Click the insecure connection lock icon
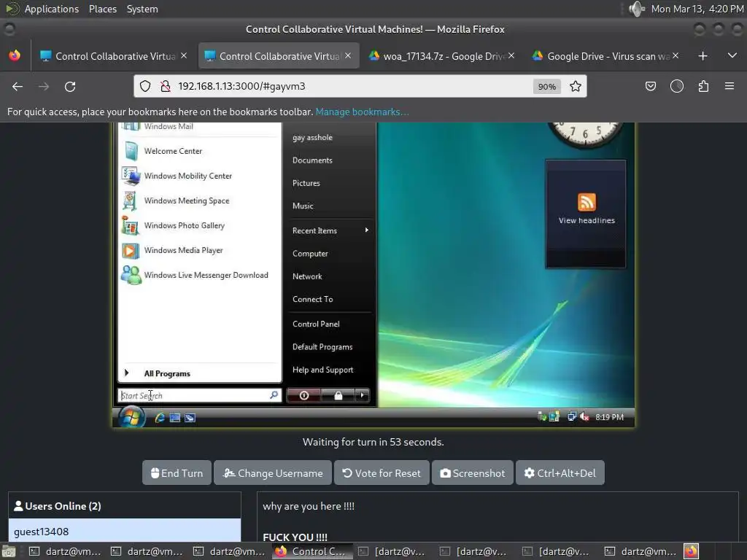 click(166, 86)
